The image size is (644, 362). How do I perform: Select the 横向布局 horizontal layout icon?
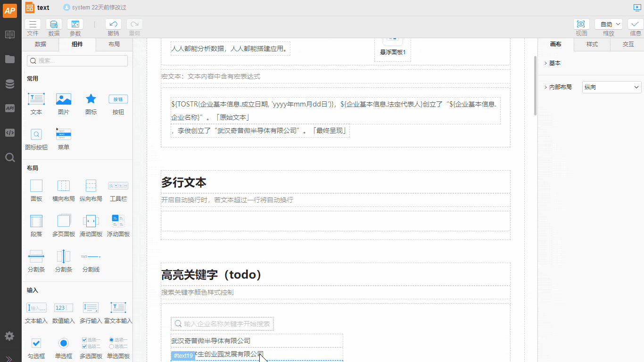[64, 186]
